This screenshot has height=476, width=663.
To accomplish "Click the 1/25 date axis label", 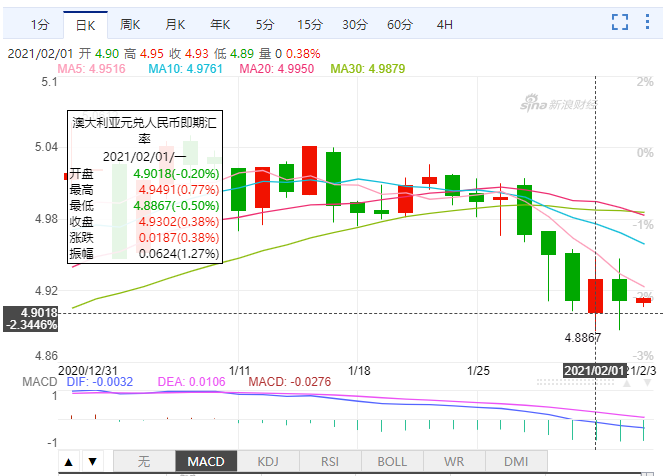I will [478, 371].
